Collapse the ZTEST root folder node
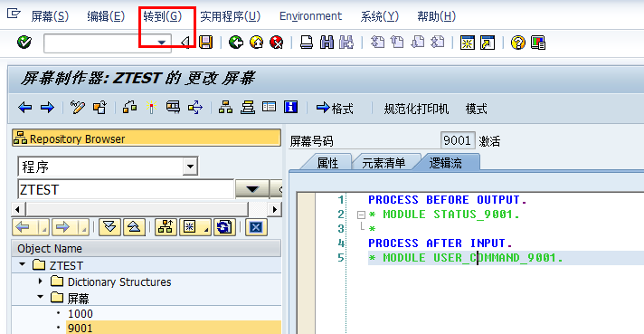This screenshot has width=644, height=334. click(23, 264)
